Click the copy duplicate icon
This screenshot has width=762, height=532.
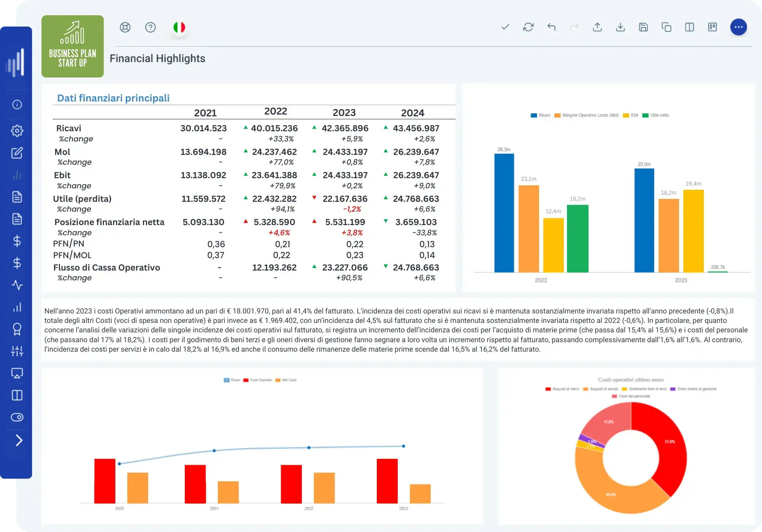[666, 27]
